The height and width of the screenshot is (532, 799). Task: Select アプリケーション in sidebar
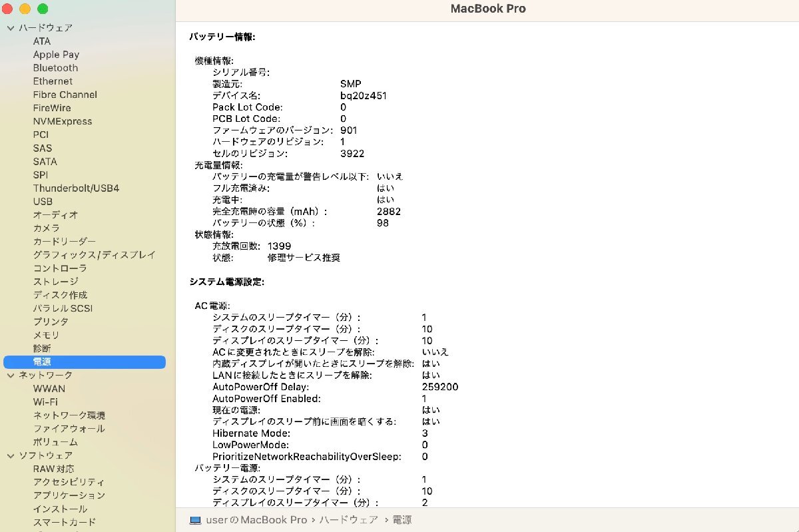[x=69, y=495]
